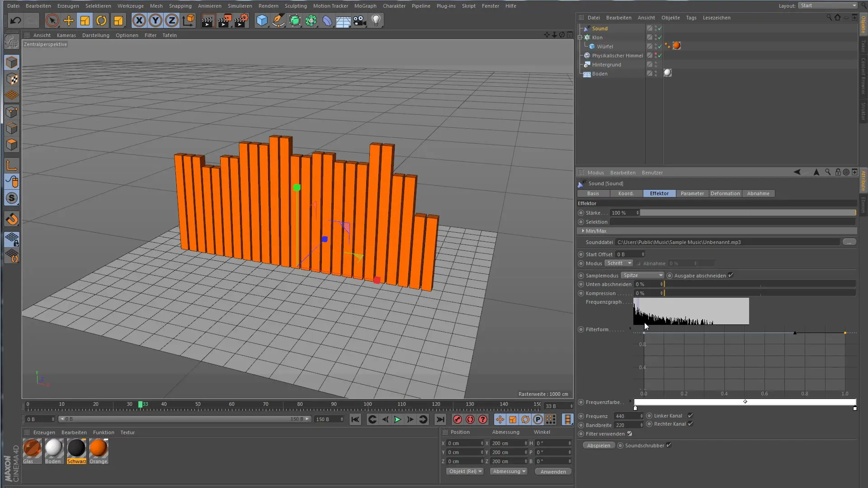Viewport: 868px width, 488px height.
Task: Click the Snap magnet S icon
Action: point(12,198)
